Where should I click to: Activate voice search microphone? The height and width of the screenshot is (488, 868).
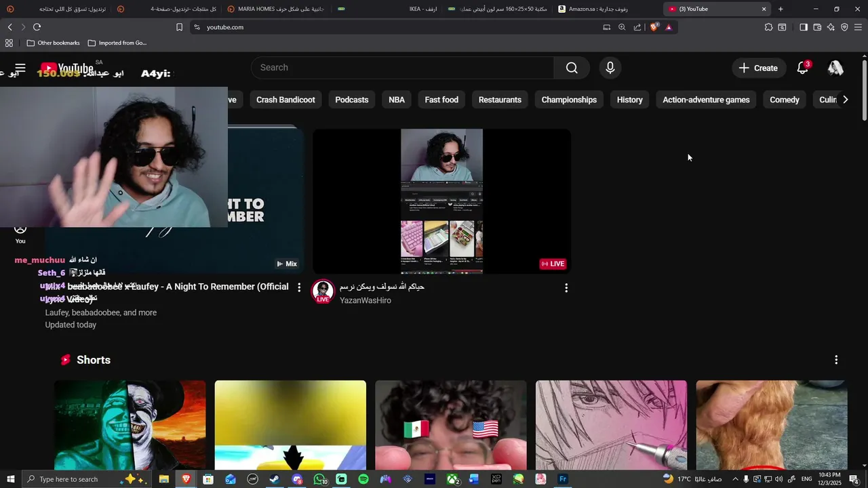pyautogui.click(x=610, y=68)
